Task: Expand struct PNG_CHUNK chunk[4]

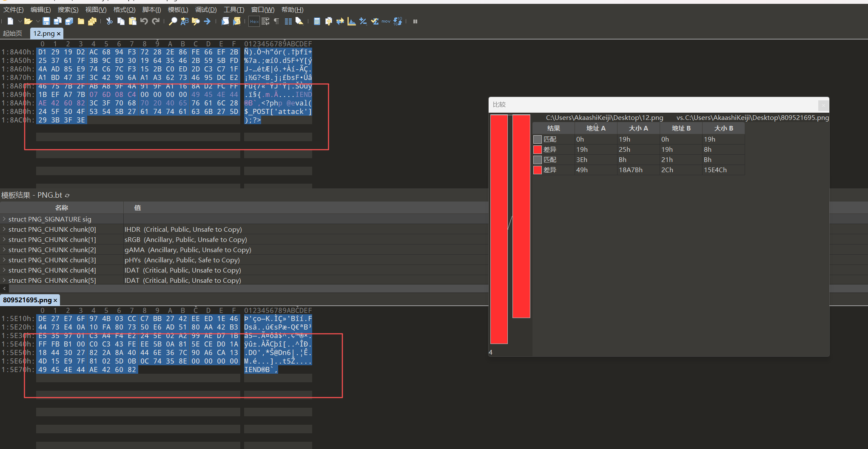Action: point(4,270)
